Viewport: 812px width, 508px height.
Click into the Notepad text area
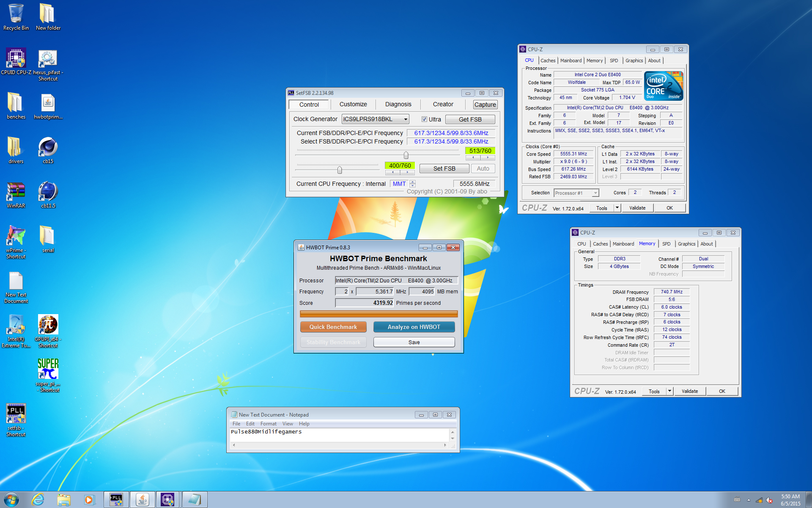pyautogui.click(x=340, y=435)
